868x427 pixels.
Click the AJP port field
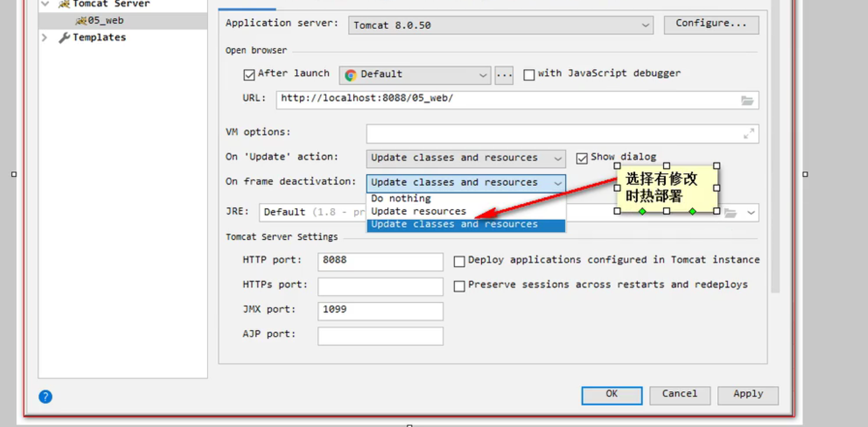[380, 336]
